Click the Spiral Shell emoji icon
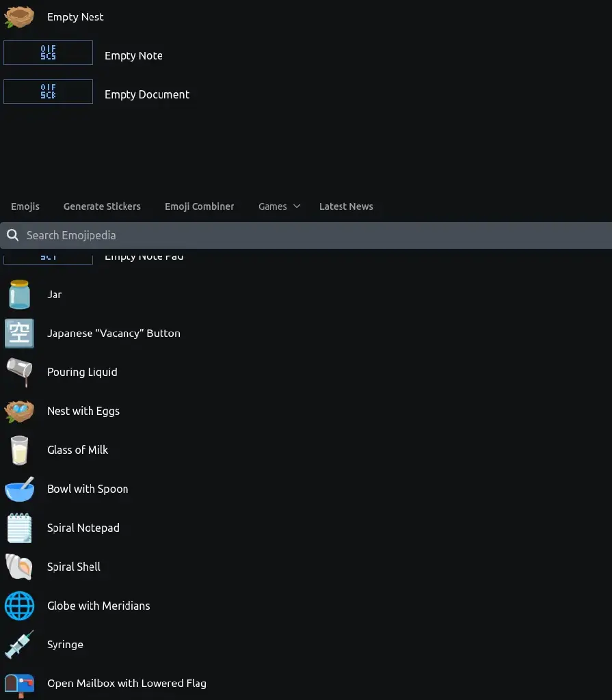Screen dimensions: 612x700 point(19,567)
